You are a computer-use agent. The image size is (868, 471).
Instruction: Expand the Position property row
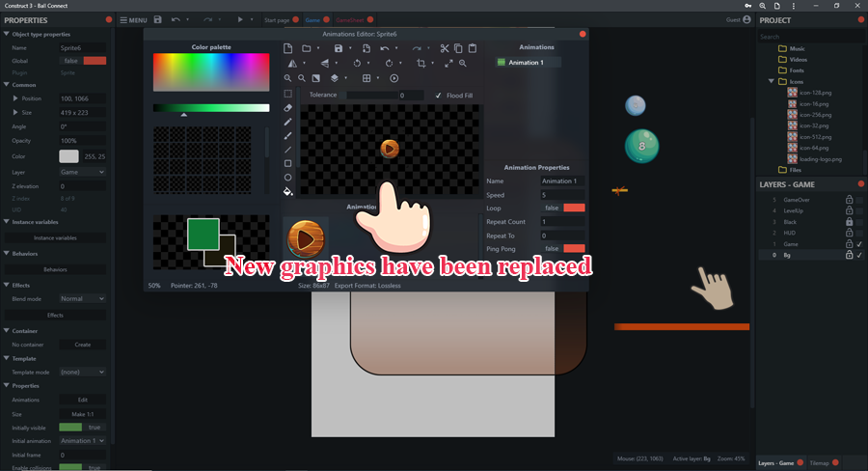(x=14, y=98)
